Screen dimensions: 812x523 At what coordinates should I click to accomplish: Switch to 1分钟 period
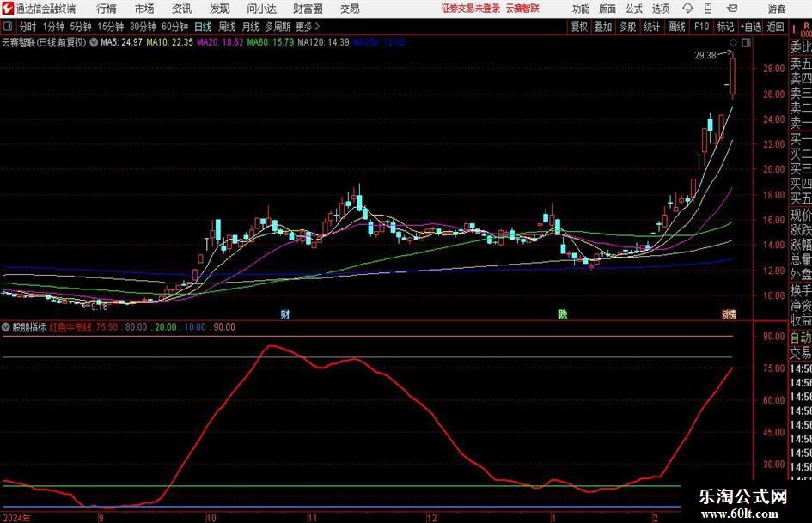coord(53,27)
